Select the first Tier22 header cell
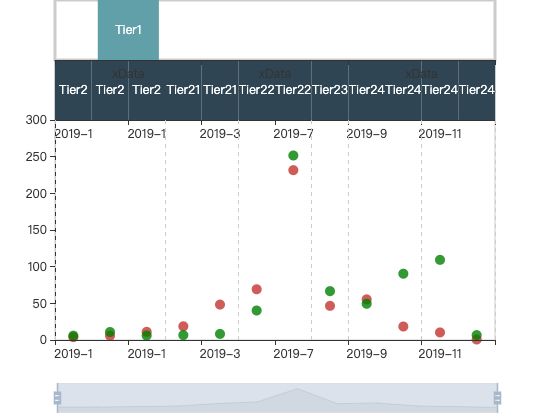The image size is (550, 420). pyautogui.click(x=256, y=90)
